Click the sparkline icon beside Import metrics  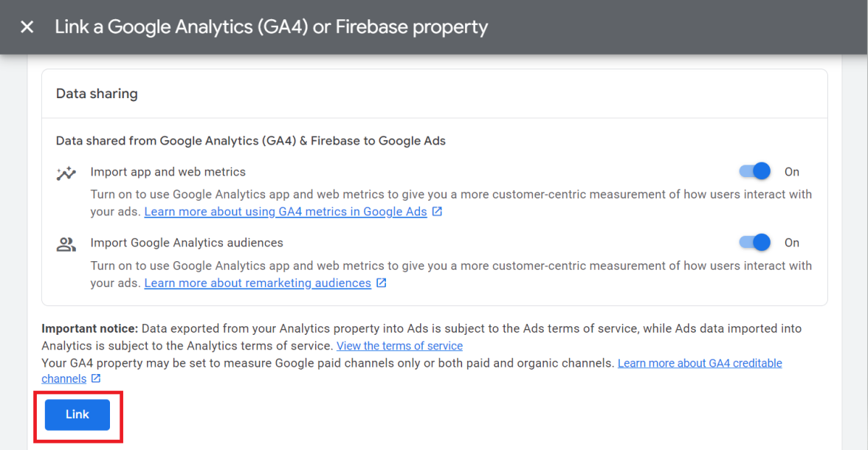[x=66, y=173]
